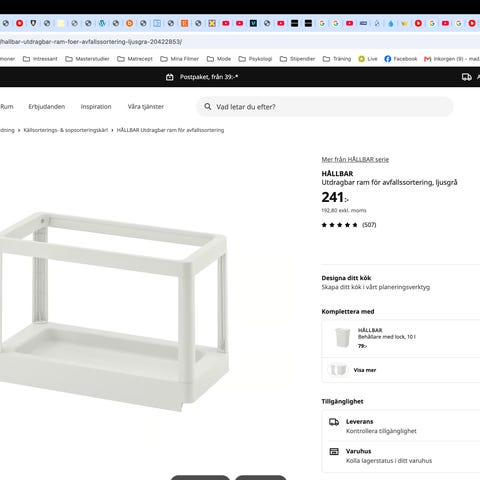
Task: Open the Inspiration menu item
Action: (x=96, y=107)
